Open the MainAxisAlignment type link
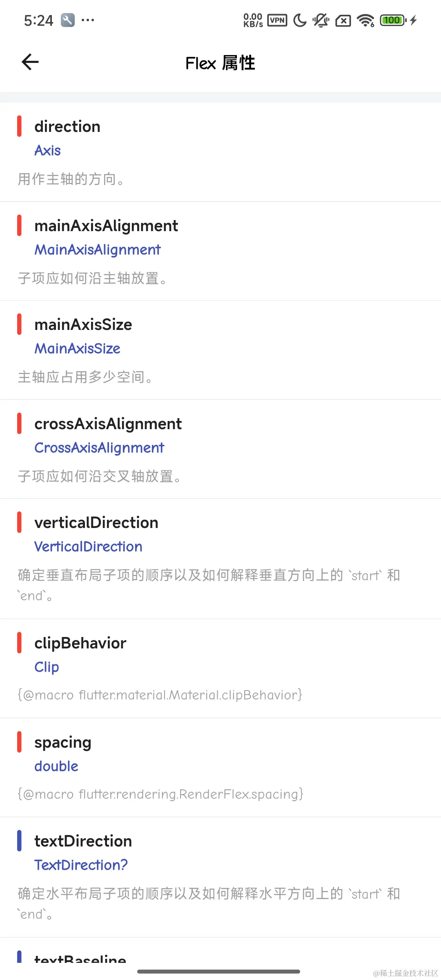Image resolution: width=441 pixels, height=980 pixels. pyautogui.click(x=98, y=249)
